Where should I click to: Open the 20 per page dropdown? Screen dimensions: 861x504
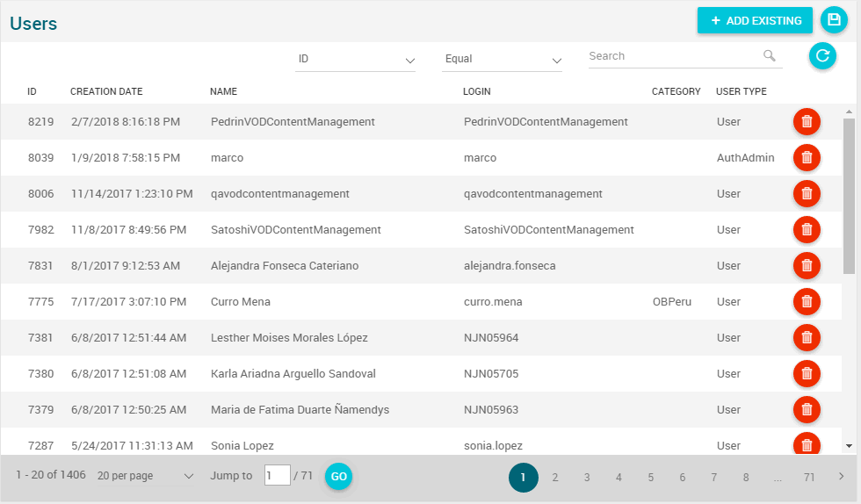[145, 476]
